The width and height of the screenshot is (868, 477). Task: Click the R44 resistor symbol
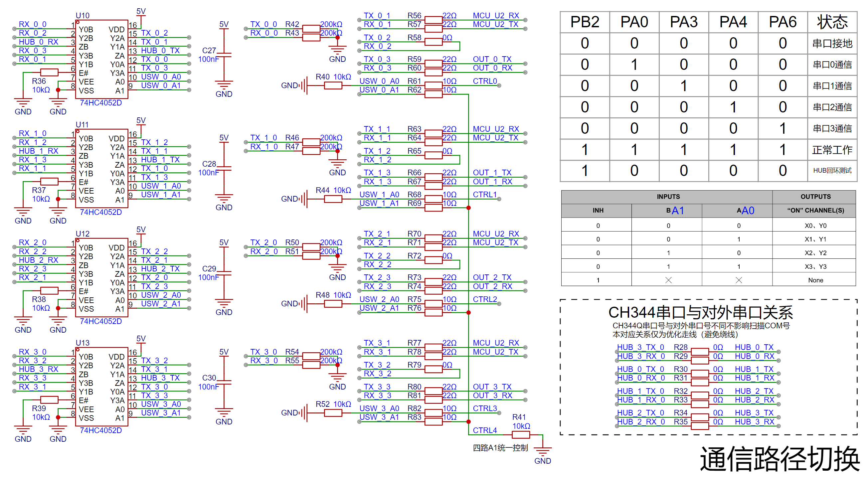coord(333,199)
